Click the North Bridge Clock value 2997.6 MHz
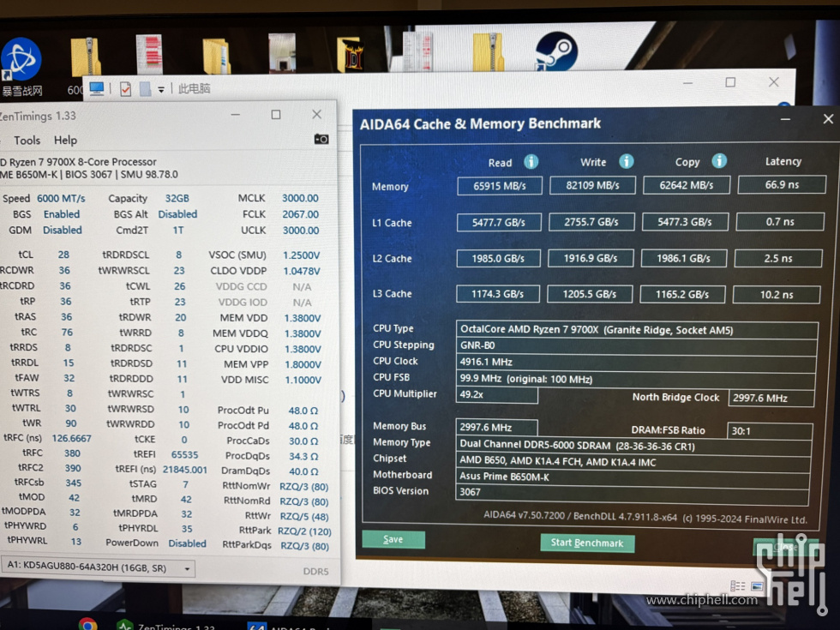 click(771, 398)
